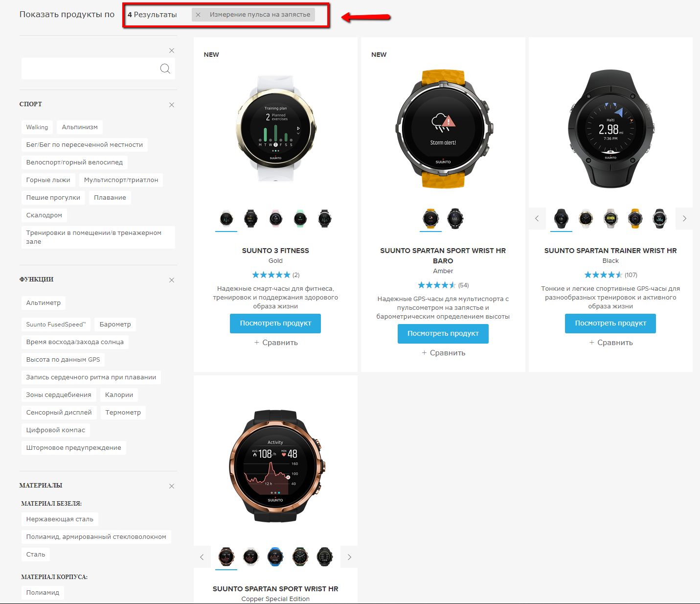Screen dimensions: 700x604
Task: Collapse the Функции filter section
Action: (172, 280)
